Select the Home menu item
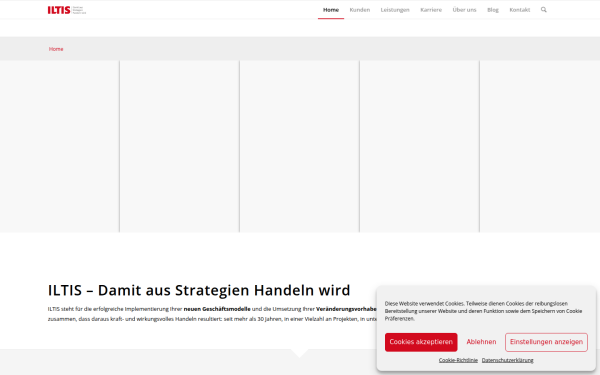This screenshot has height=375, width=600. coord(331,10)
